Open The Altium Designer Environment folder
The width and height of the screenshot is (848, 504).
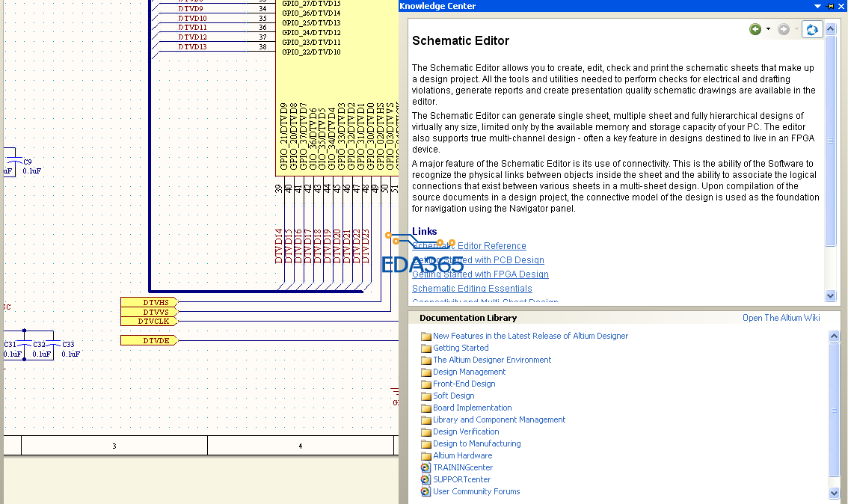[491, 360]
